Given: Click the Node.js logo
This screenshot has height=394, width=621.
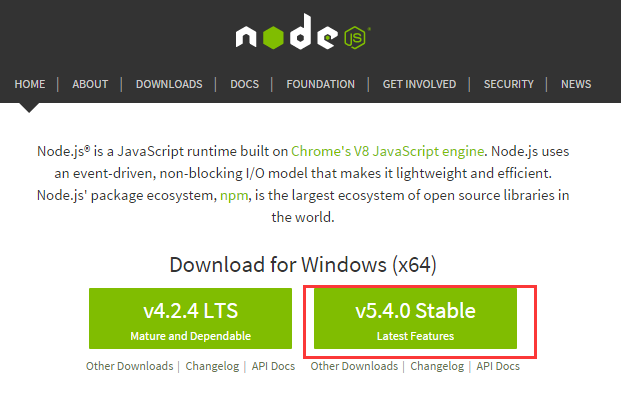Looking at the screenshot, I should pyautogui.click(x=303, y=32).
